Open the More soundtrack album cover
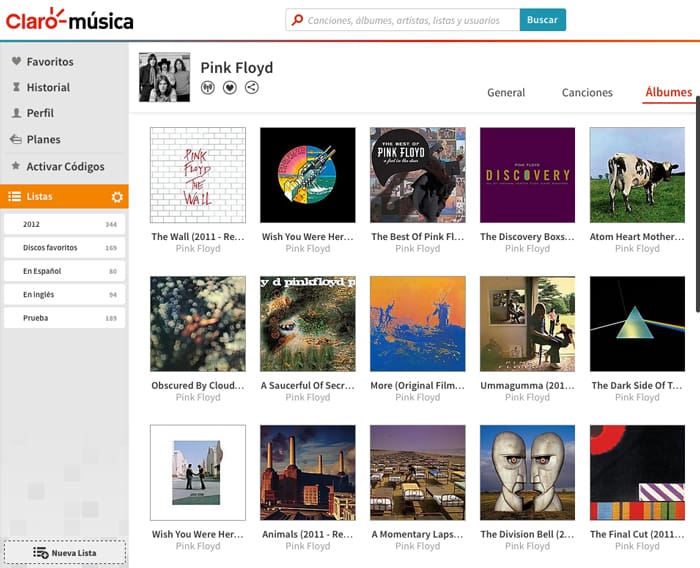This screenshot has width=700, height=568. tap(417, 324)
